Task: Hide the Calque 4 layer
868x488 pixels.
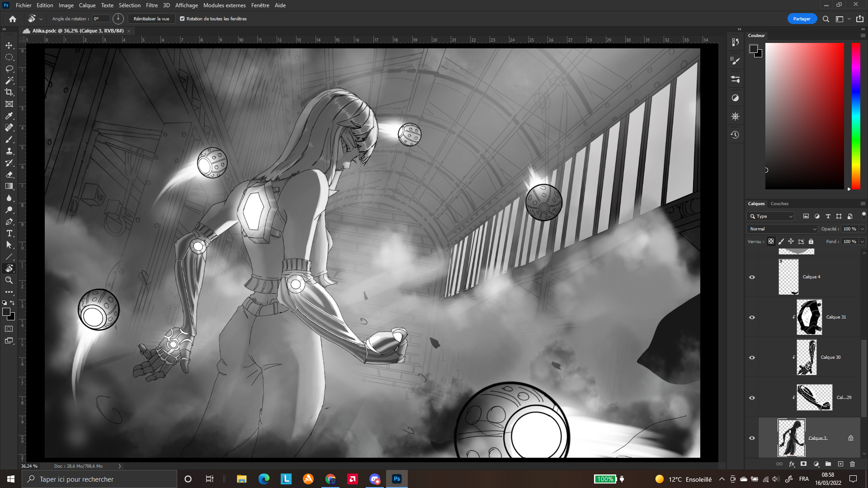Action: 752,277
